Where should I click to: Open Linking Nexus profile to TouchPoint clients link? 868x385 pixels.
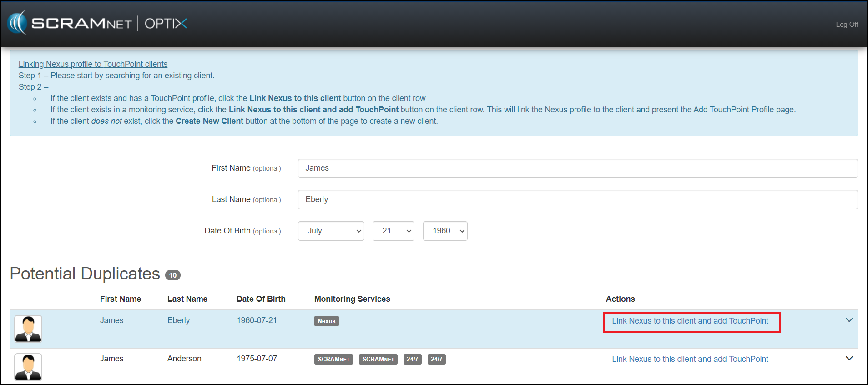coord(93,64)
